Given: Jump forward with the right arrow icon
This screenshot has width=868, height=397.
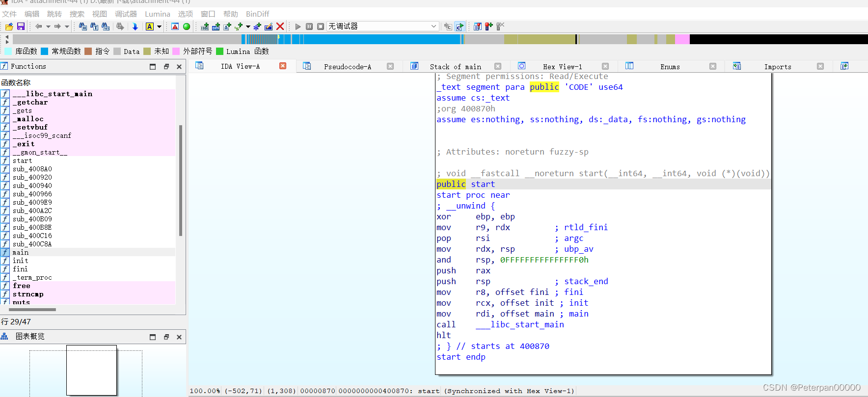Looking at the screenshot, I should (57, 26).
